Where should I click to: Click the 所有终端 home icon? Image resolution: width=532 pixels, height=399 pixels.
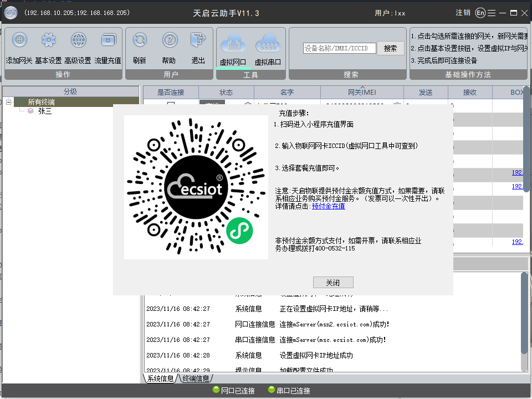click(x=21, y=102)
